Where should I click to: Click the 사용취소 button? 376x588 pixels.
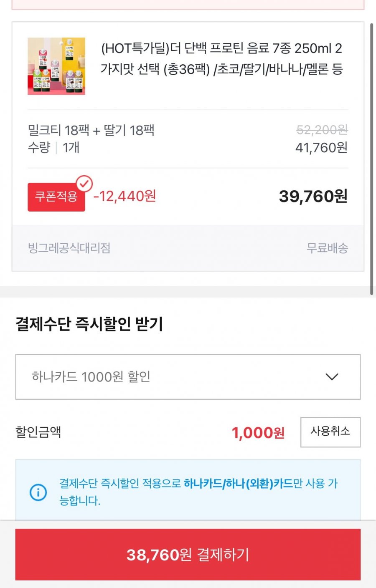[x=330, y=432]
